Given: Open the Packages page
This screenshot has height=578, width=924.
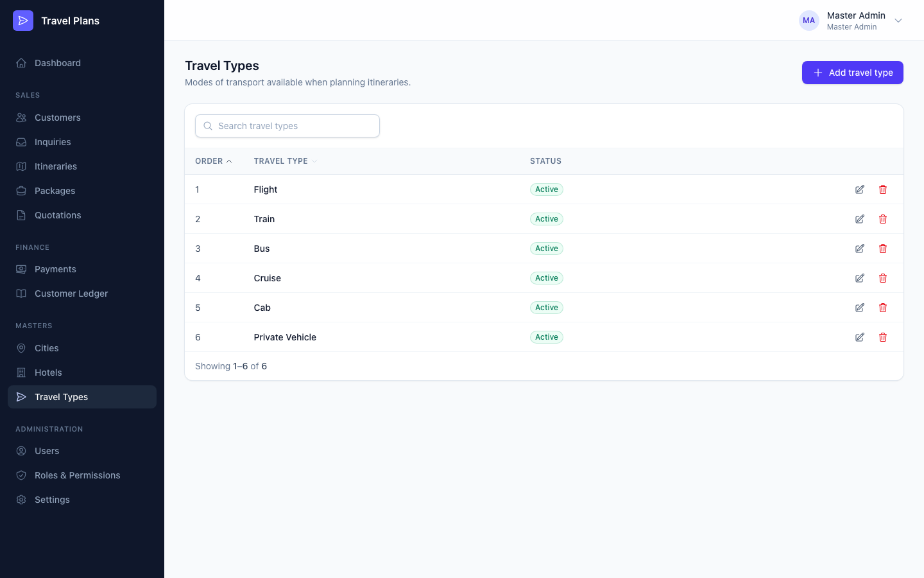Looking at the screenshot, I should tap(82, 191).
